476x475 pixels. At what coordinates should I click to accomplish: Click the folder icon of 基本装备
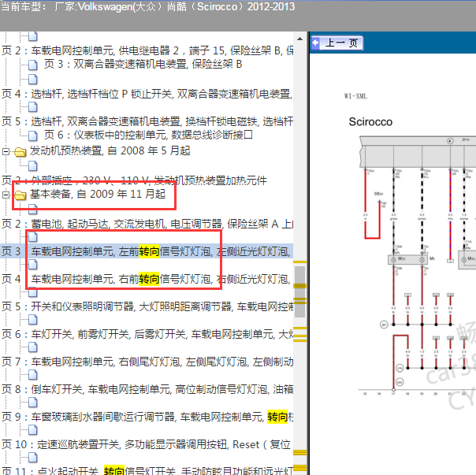pos(20,195)
